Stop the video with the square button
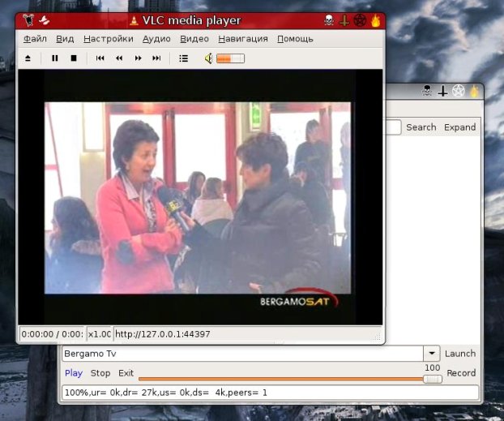 (74, 58)
